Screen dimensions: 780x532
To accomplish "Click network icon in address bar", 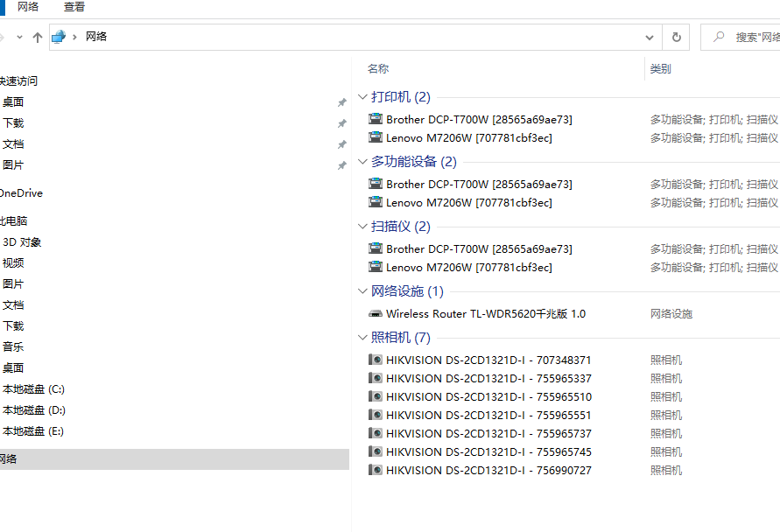I will [x=59, y=37].
